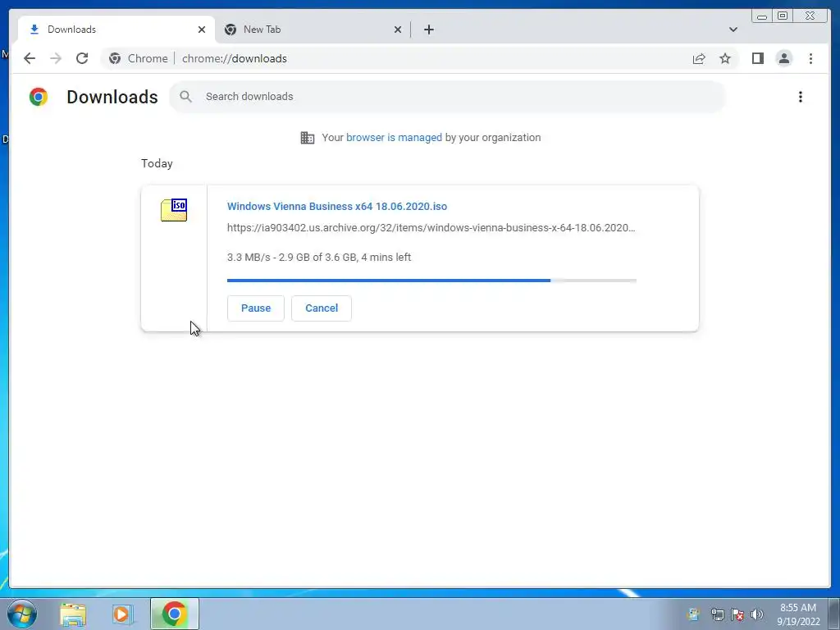Go back using the browser back arrow
Screen dimensions: 840x630
30,58
